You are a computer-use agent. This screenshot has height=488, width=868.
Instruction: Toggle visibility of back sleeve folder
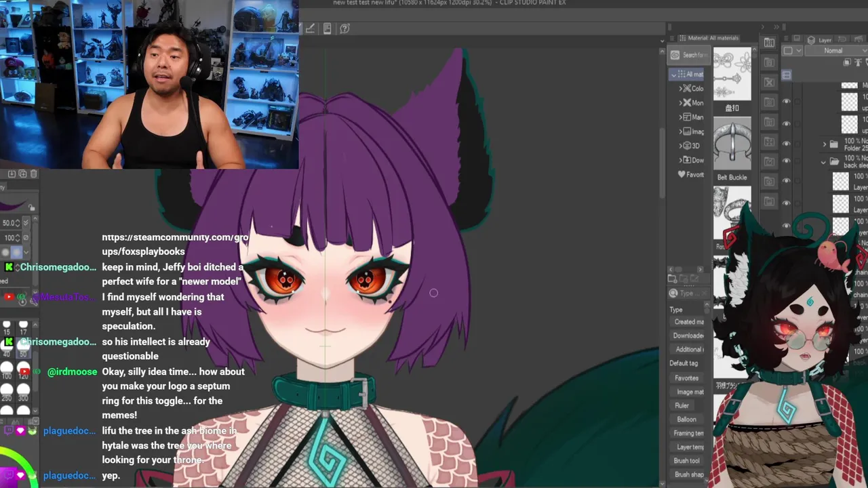787,161
